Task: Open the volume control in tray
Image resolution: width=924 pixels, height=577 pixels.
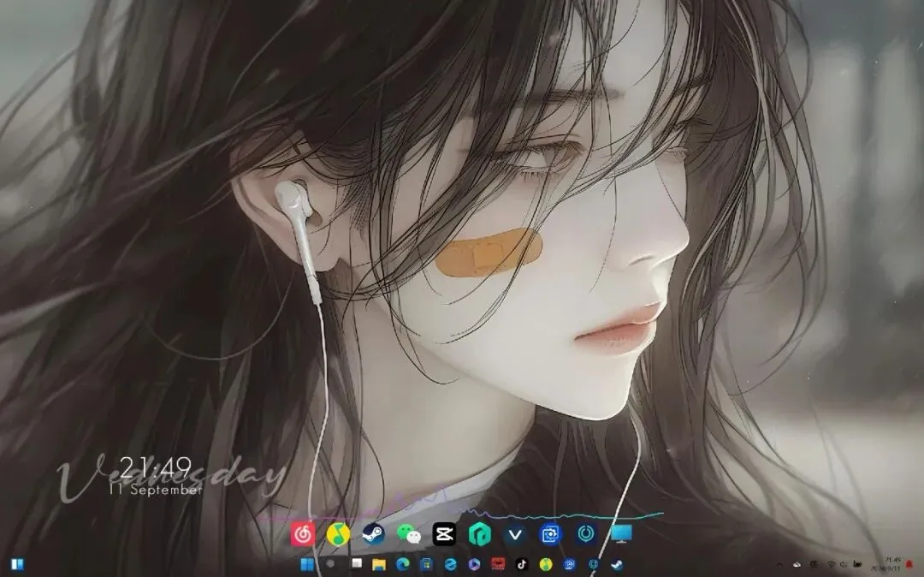Action: (x=844, y=565)
